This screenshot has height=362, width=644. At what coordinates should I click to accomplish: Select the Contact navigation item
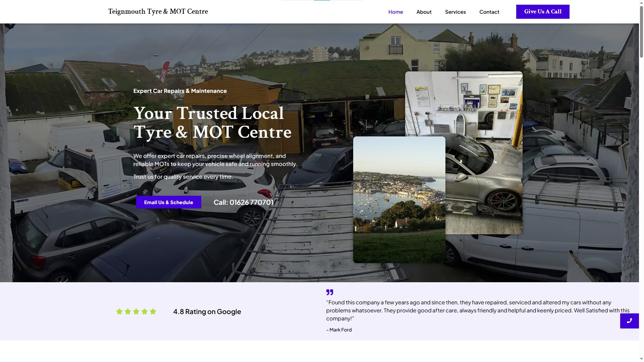tap(489, 12)
